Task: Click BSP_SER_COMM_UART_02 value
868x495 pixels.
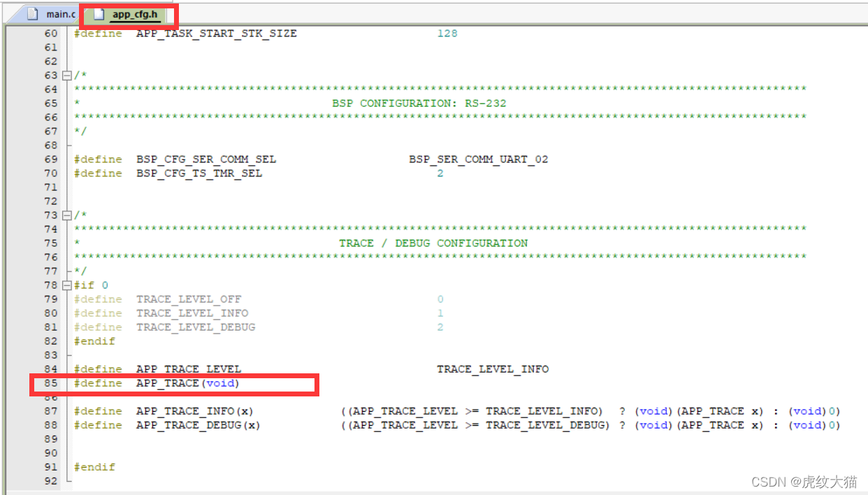Action: [479, 159]
